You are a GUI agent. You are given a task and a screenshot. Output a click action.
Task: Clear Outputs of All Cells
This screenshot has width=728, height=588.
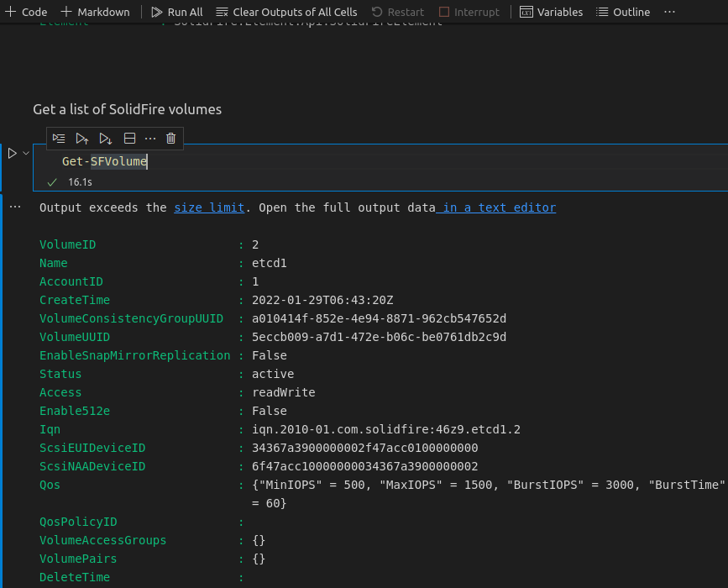click(x=287, y=12)
